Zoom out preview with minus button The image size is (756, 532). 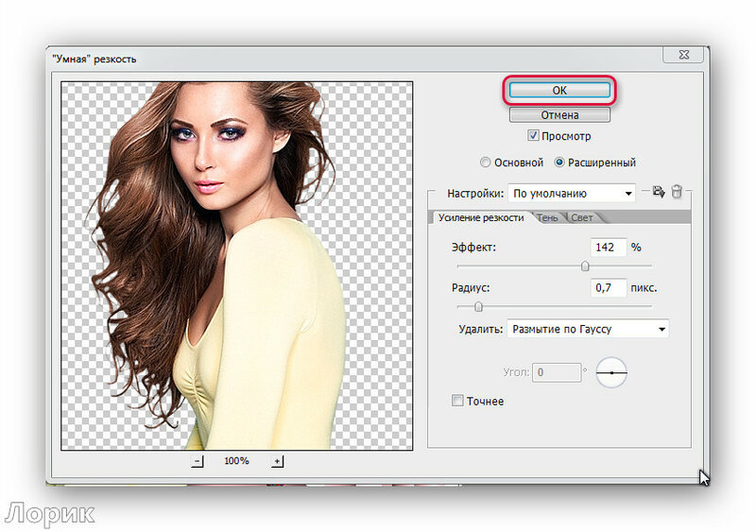point(198,461)
